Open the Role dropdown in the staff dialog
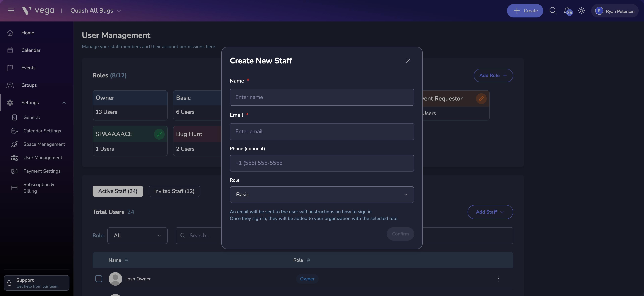The width and height of the screenshot is (644, 296). pyautogui.click(x=322, y=194)
